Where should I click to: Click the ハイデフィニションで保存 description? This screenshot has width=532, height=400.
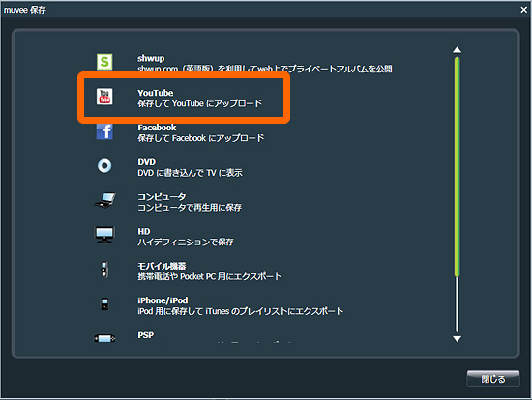click(x=186, y=242)
